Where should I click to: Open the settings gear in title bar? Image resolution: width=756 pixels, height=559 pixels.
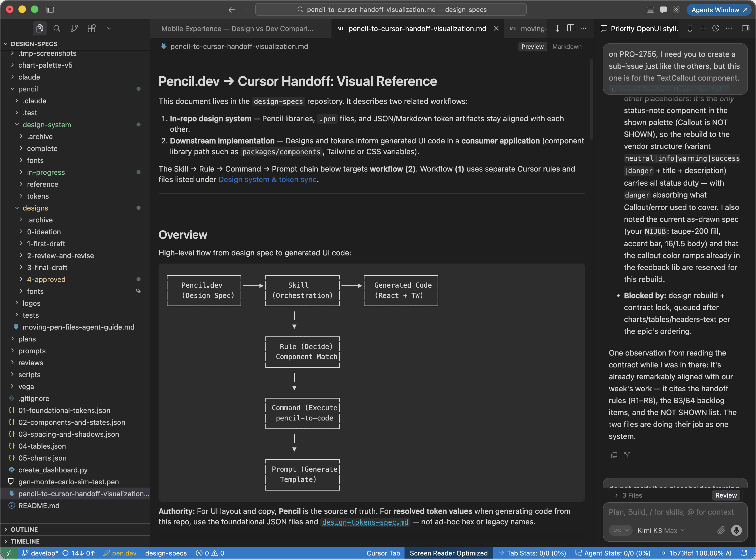click(676, 9)
